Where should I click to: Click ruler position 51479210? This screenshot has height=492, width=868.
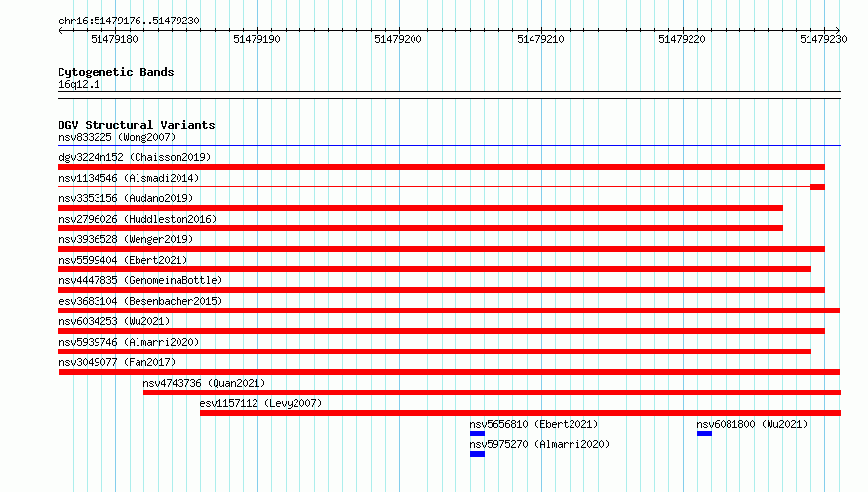(x=540, y=39)
